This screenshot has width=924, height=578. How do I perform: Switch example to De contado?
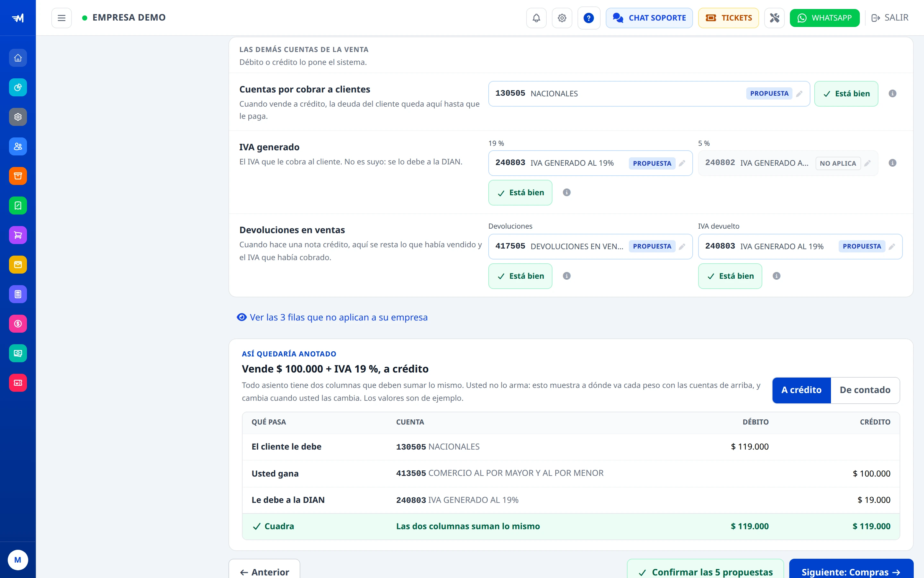tap(865, 390)
